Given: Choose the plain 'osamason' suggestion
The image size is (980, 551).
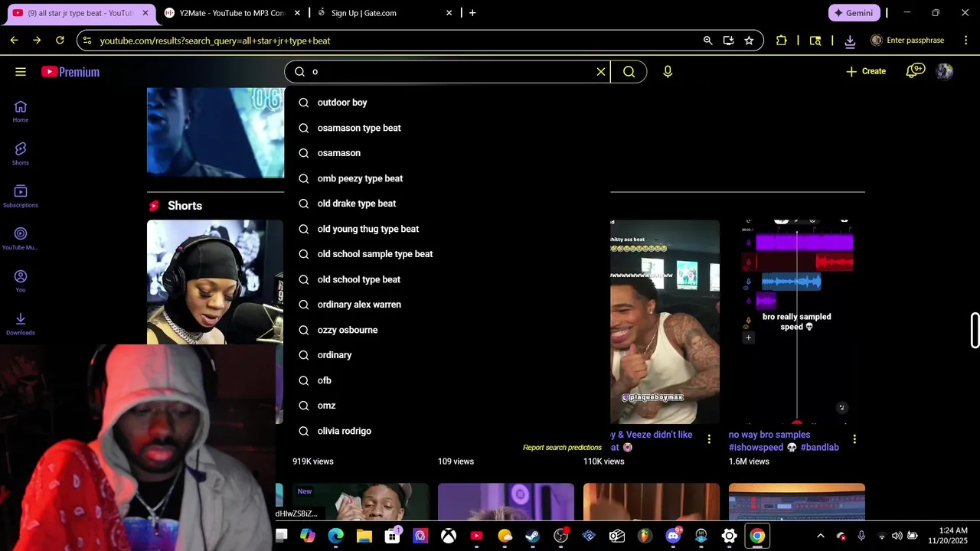Looking at the screenshot, I should point(447,153).
